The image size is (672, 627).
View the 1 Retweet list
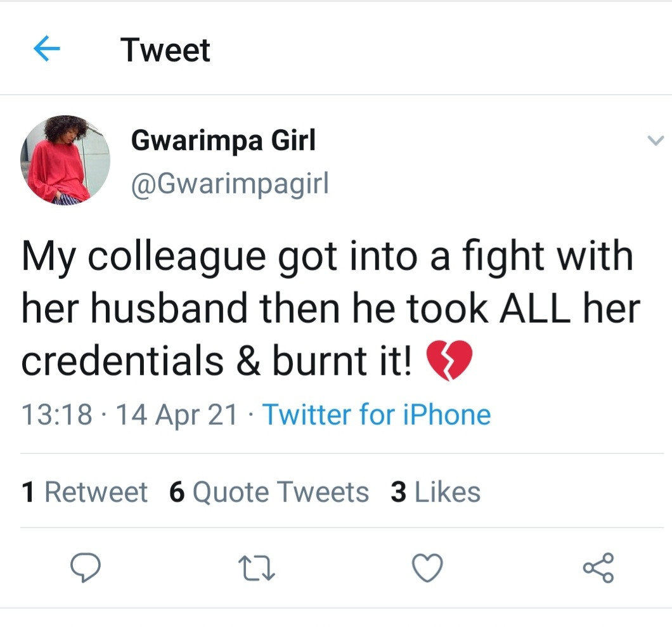pyautogui.click(x=84, y=492)
